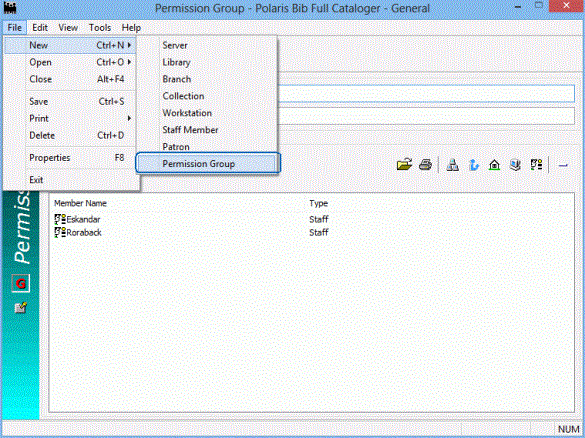
Task: Click the house icon in the toolbar
Action: coord(494,165)
